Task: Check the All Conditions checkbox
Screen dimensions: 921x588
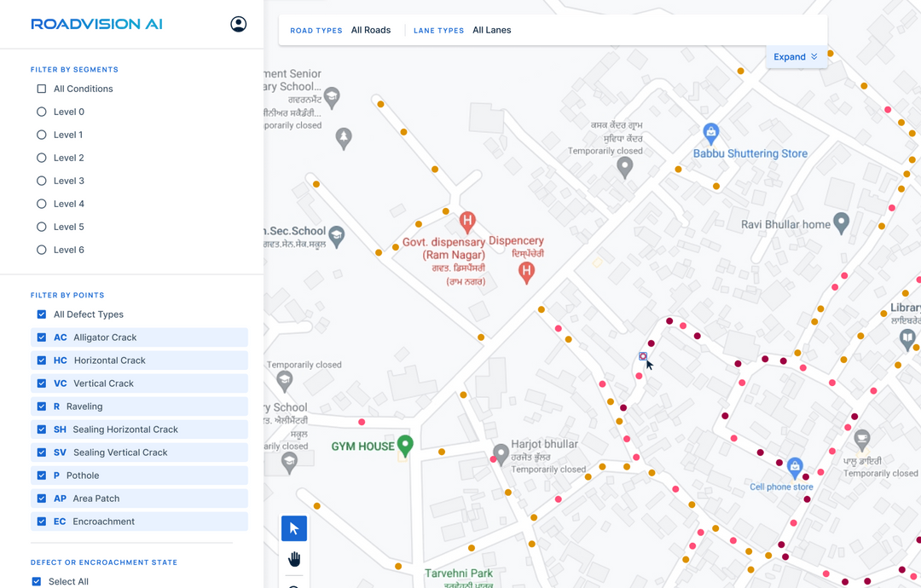Action: pyautogui.click(x=40, y=89)
